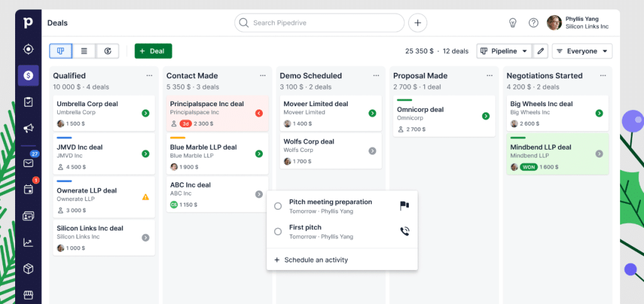Click green arrow on Blue Marble LLP deal
Viewport: 644px width, 304px height.
(x=258, y=154)
